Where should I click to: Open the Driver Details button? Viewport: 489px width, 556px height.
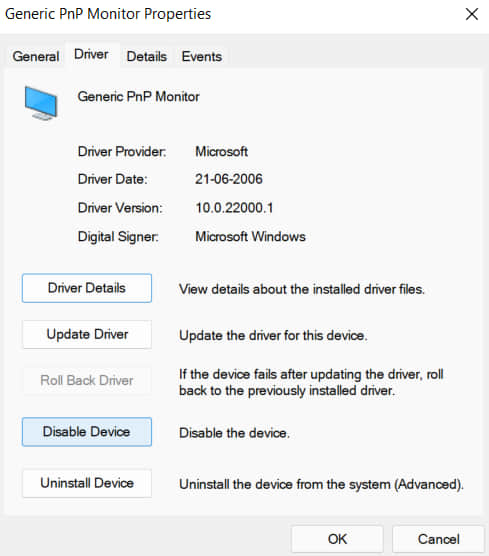tap(87, 288)
